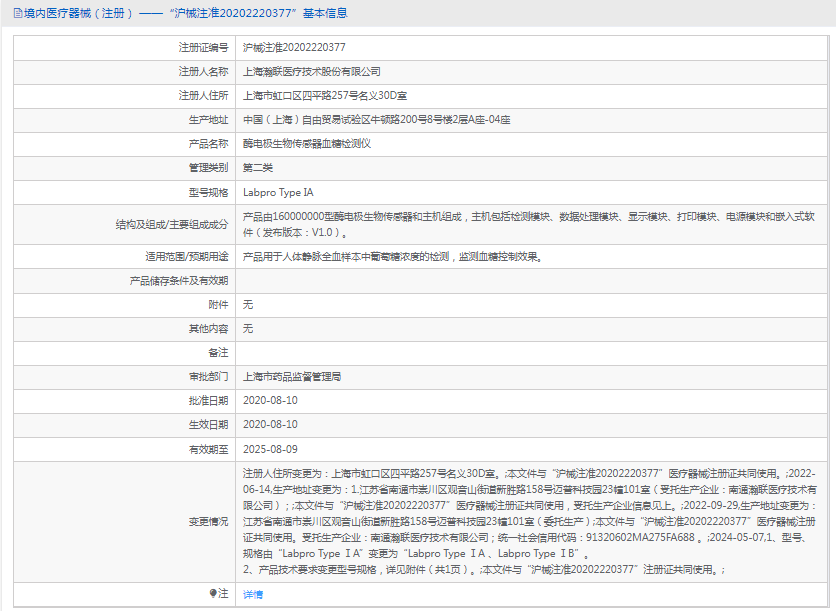Select the 型号规格 label

coord(208,192)
